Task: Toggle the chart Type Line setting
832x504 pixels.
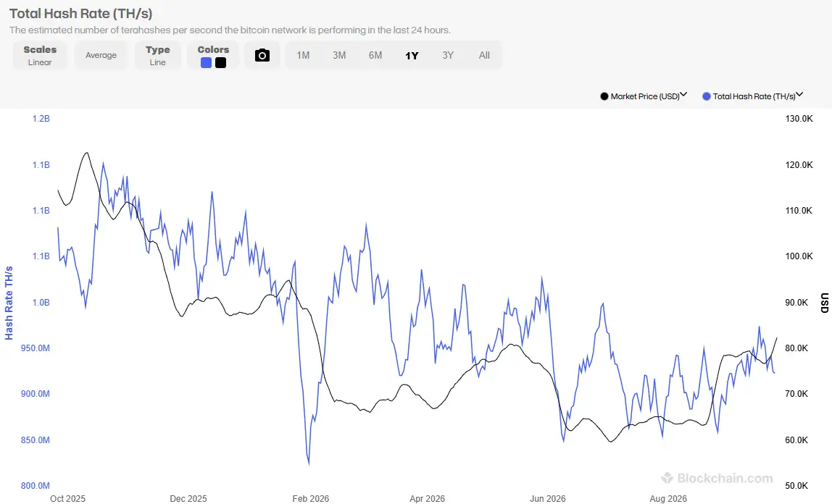Action: coord(157,55)
